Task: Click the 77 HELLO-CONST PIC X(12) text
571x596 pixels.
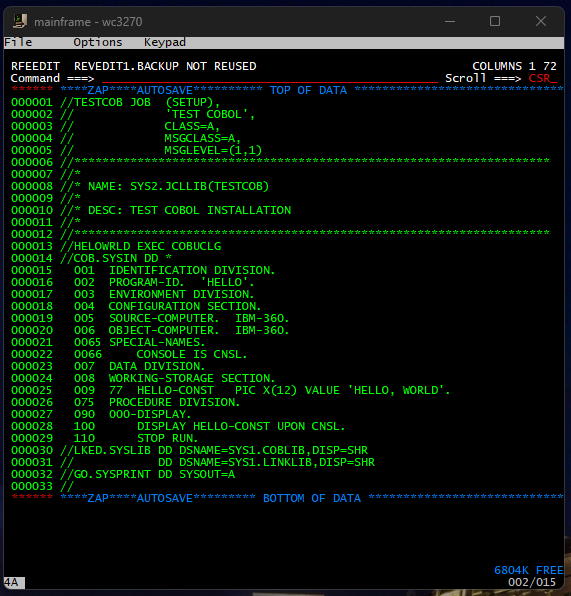Action: [203, 390]
